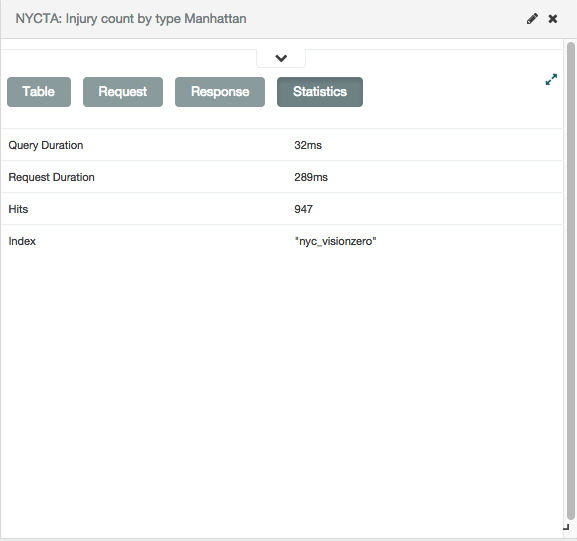This screenshot has width=577, height=541.
Task: Select the 32ms value
Action: [308, 145]
